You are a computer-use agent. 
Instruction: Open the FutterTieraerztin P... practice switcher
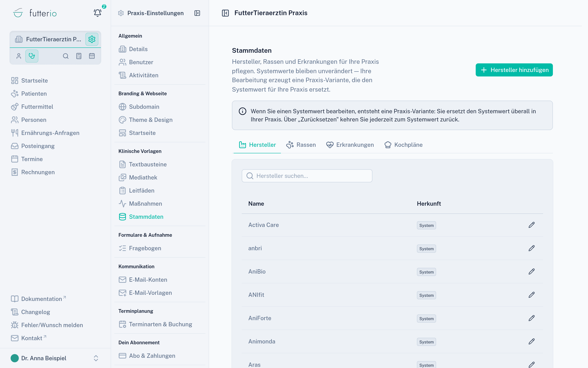48,39
